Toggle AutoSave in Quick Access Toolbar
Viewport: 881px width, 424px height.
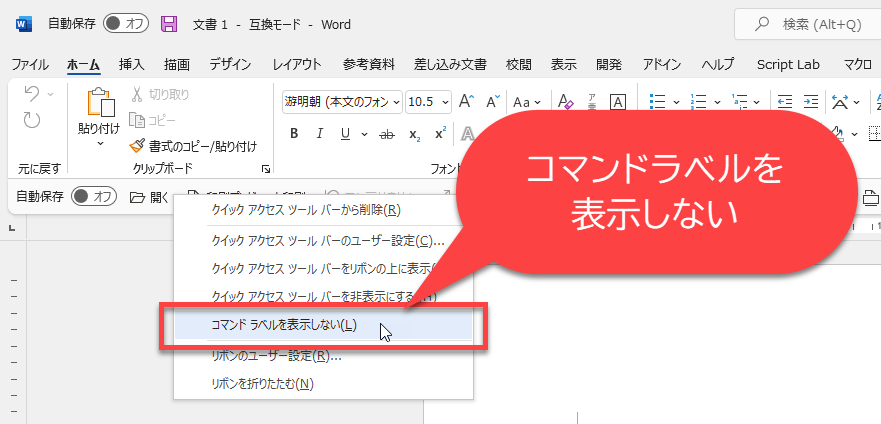95,197
